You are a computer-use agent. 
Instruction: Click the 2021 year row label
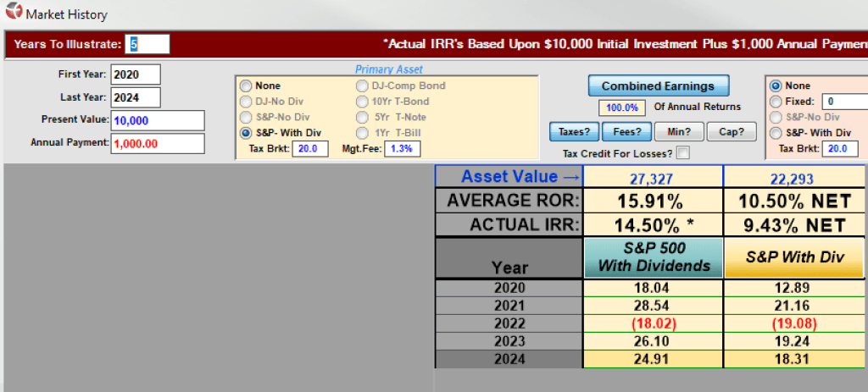509,305
